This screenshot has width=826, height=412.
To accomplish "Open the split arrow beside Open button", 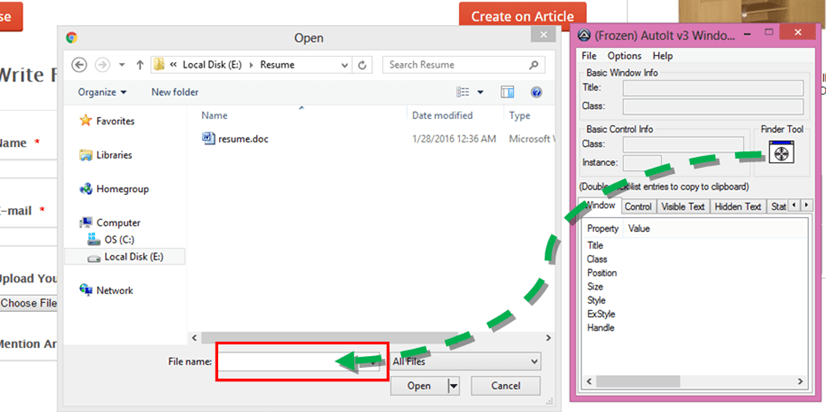I will pos(453,386).
